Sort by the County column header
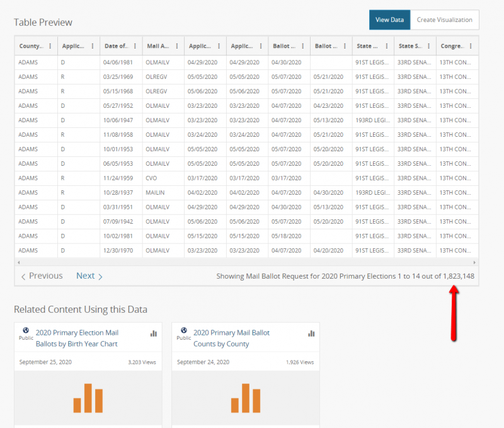 31,46
